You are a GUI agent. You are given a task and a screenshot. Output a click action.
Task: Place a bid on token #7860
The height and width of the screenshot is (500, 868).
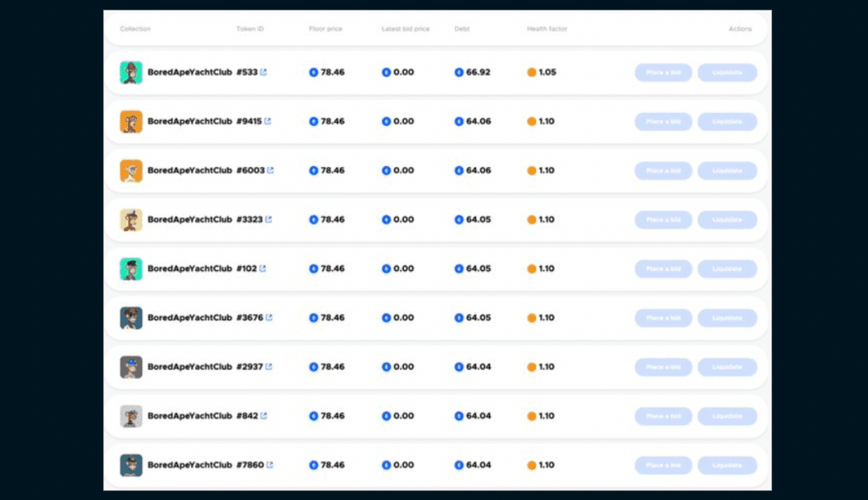pos(663,465)
